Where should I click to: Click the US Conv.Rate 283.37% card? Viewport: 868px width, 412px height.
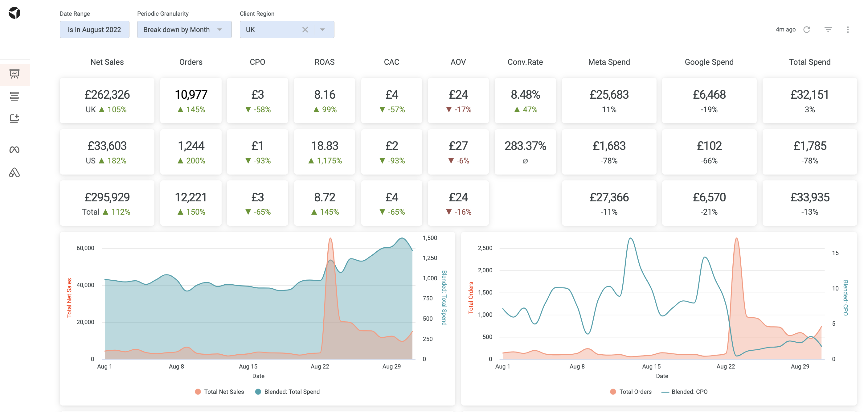tap(525, 152)
